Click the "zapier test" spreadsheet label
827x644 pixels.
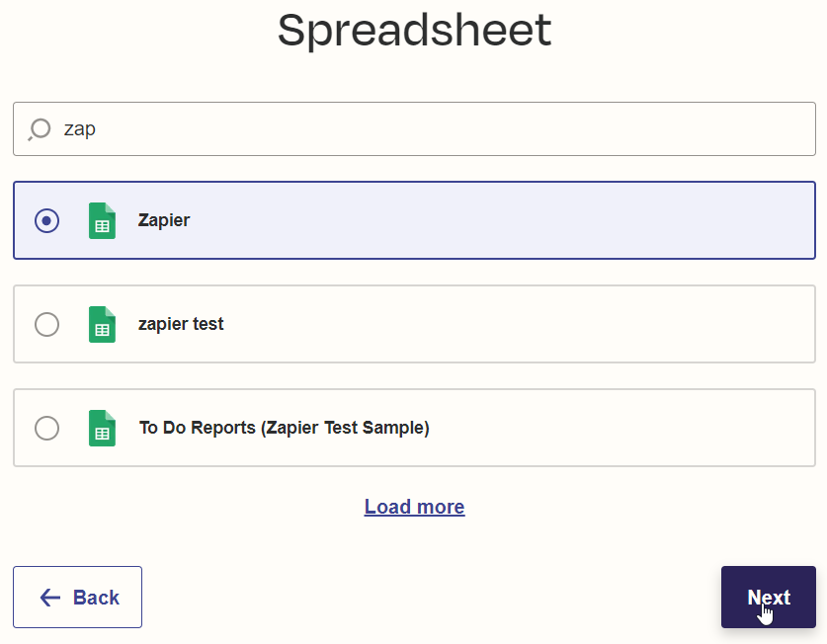[181, 324]
